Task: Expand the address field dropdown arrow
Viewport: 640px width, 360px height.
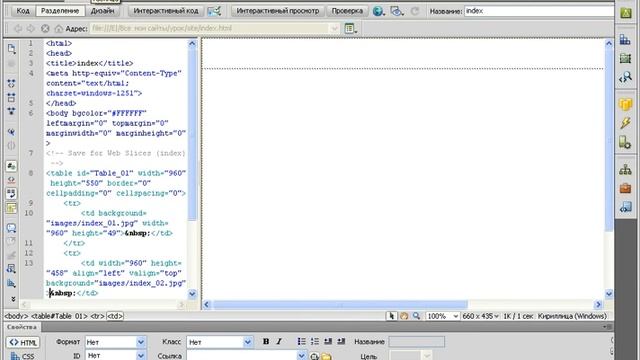Action: click(x=334, y=28)
